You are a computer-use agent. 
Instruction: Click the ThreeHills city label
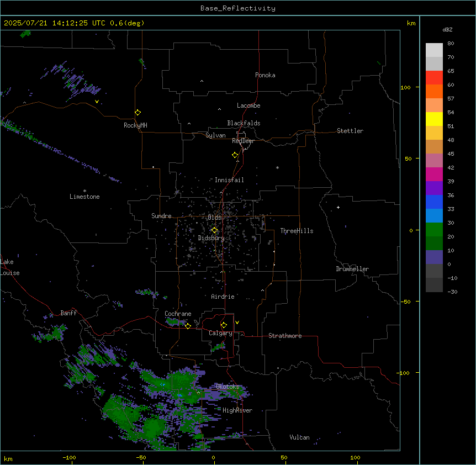(x=297, y=231)
